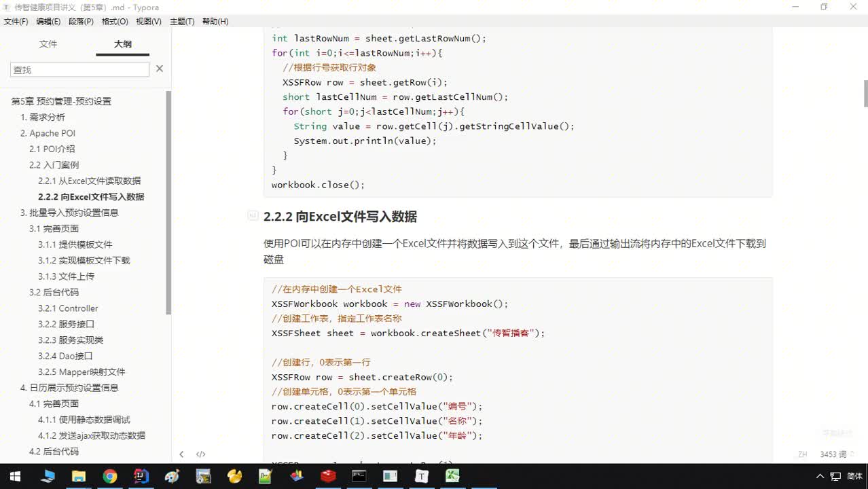Open the command prompt taskbar icon
The image size is (868, 489).
point(359,476)
